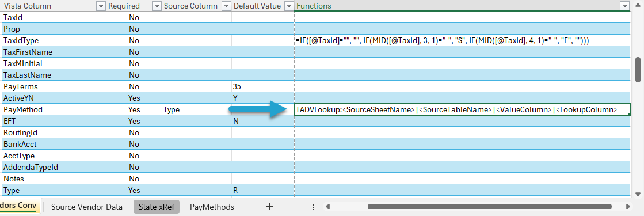Click the horizontal scrollbar right arrow
644x216 pixels.
[628, 207]
